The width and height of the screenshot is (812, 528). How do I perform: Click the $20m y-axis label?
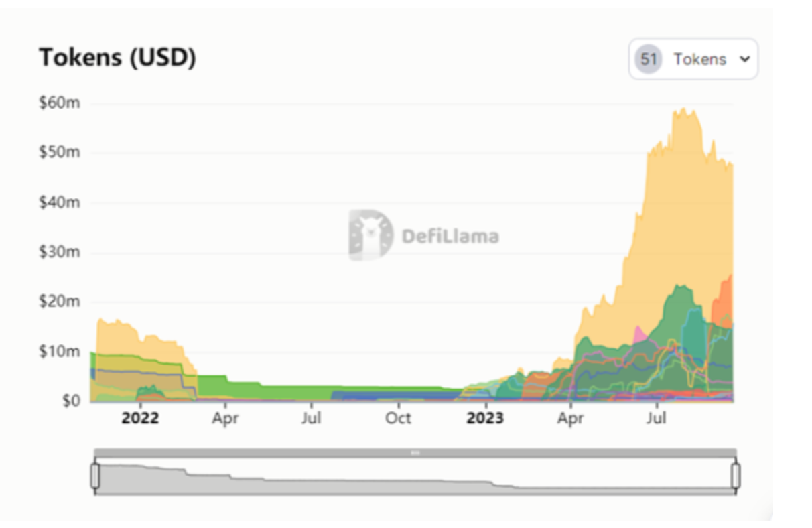pos(60,302)
